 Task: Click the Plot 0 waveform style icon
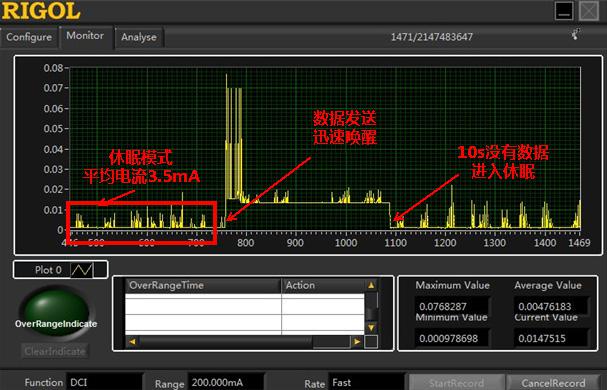pos(82,270)
